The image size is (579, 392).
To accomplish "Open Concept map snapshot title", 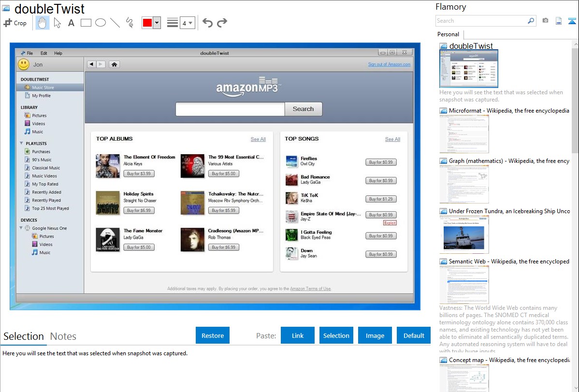I will tap(509, 360).
